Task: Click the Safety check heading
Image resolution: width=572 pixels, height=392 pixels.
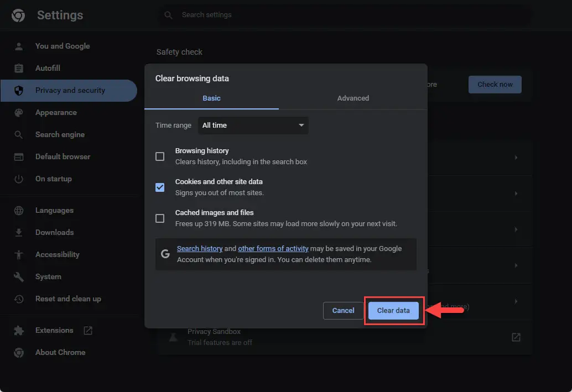Action: coord(179,52)
